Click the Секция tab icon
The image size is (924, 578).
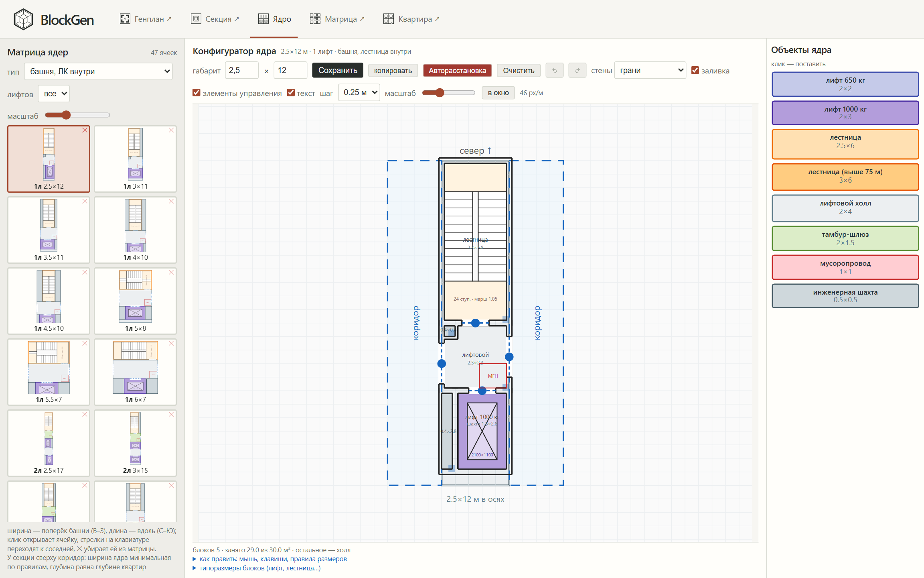click(196, 19)
